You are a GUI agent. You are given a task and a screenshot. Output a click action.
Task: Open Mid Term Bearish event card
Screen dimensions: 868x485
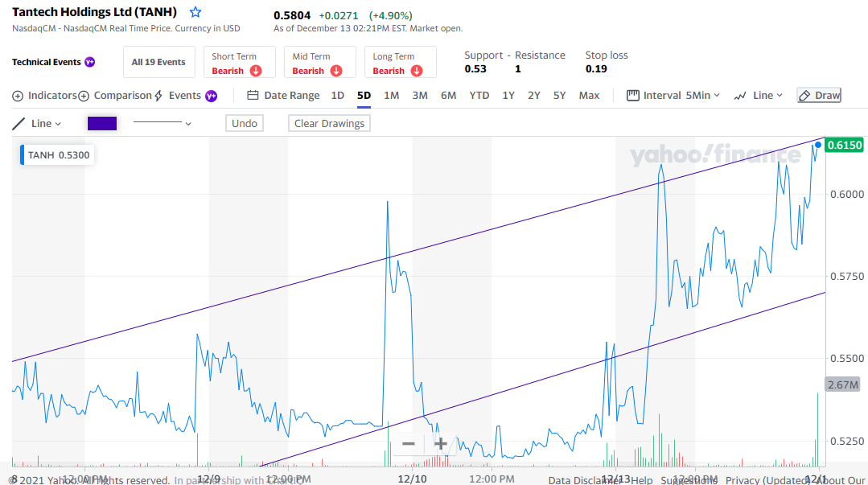click(320, 62)
